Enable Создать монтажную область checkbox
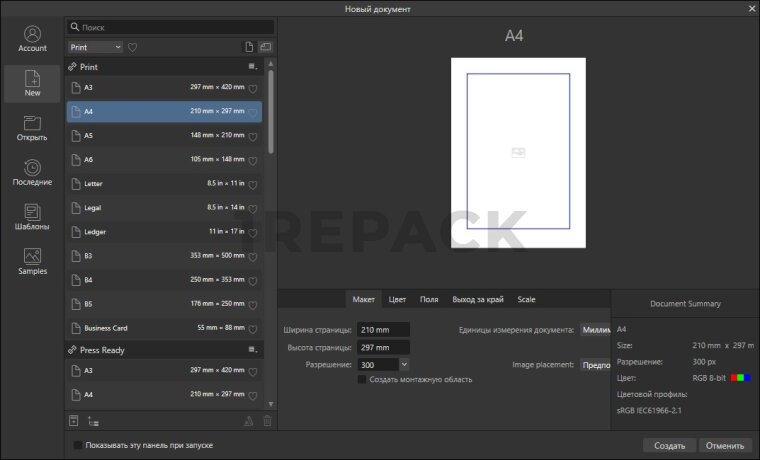This screenshot has height=460, width=760. pyautogui.click(x=362, y=380)
